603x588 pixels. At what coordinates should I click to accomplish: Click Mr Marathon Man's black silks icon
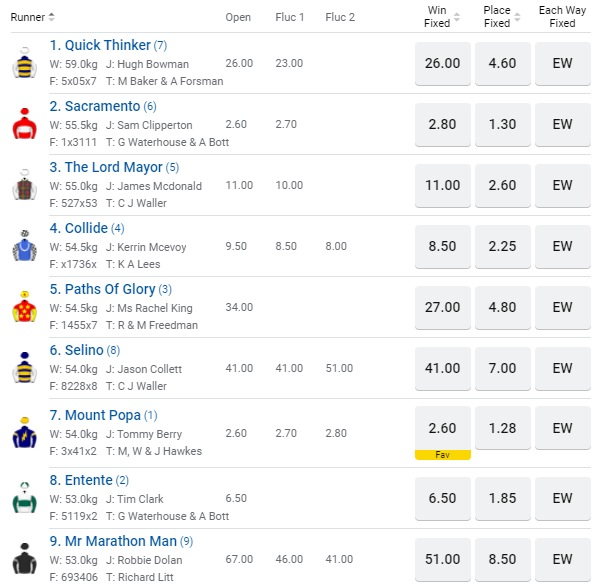click(24, 559)
